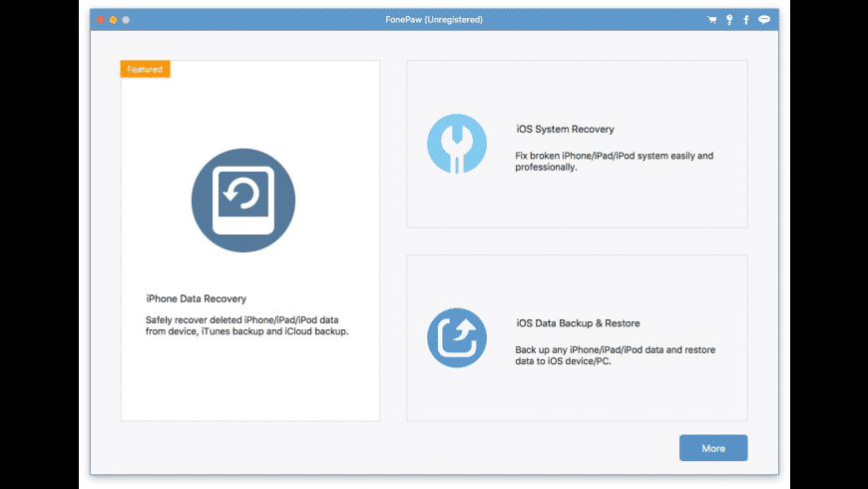The image size is (868, 489).
Task: Click the key register icon
Action: [729, 20]
